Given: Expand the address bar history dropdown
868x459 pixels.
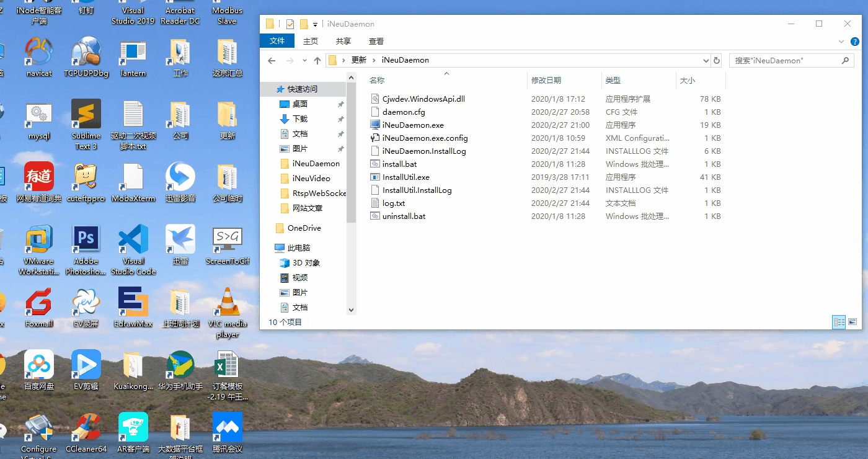Looking at the screenshot, I should [x=706, y=61].
